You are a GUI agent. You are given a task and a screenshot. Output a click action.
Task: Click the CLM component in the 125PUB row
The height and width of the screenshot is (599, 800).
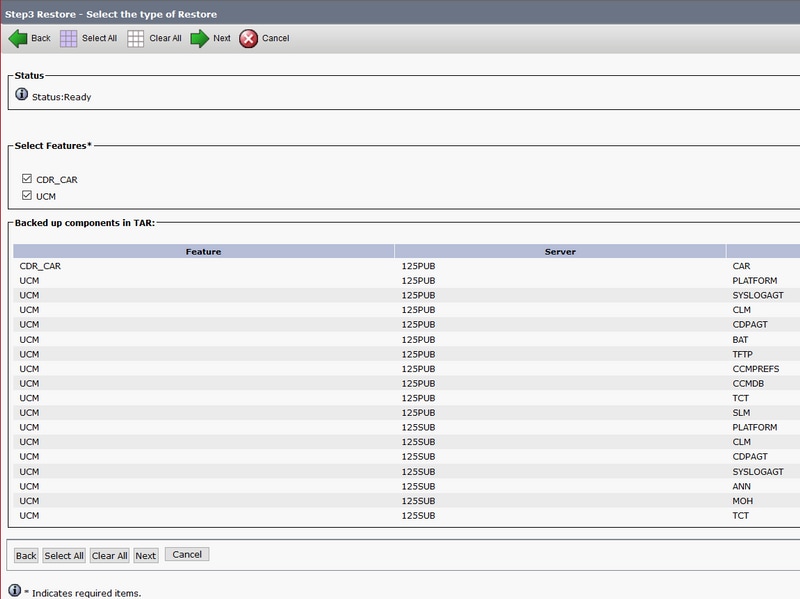pyautogui.click(x=741, y=310)
